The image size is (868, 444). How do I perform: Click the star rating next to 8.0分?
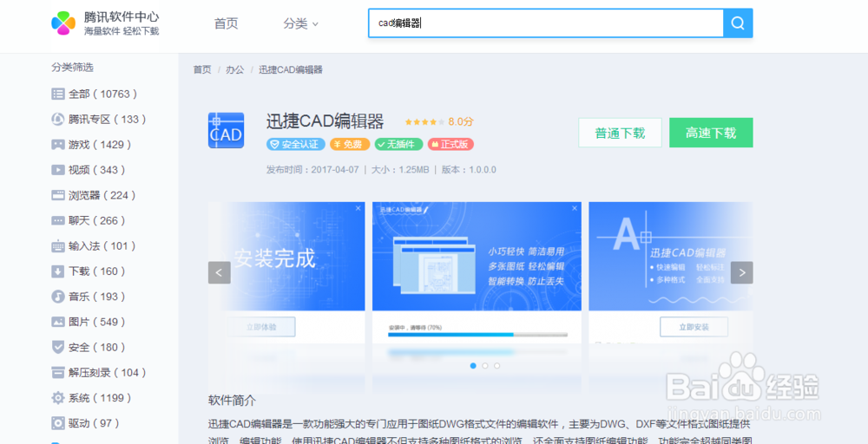click(424, 121)
